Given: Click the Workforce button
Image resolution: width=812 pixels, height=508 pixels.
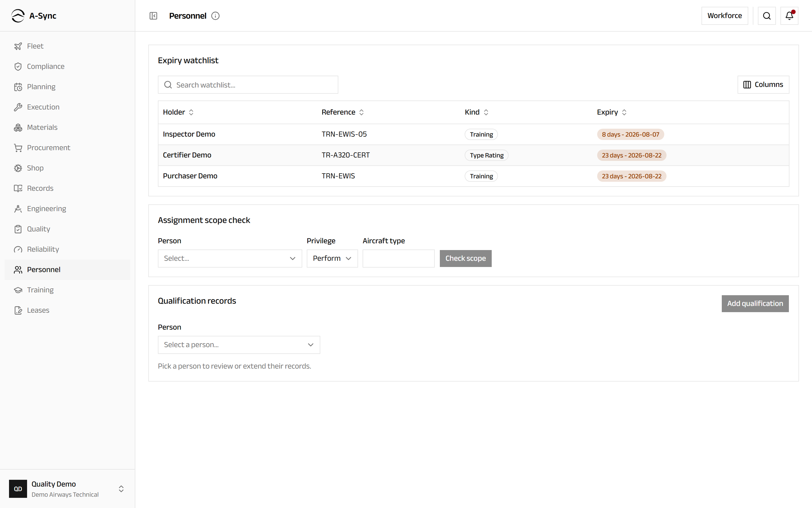Looking at the screenshot, I should point(724,16).
